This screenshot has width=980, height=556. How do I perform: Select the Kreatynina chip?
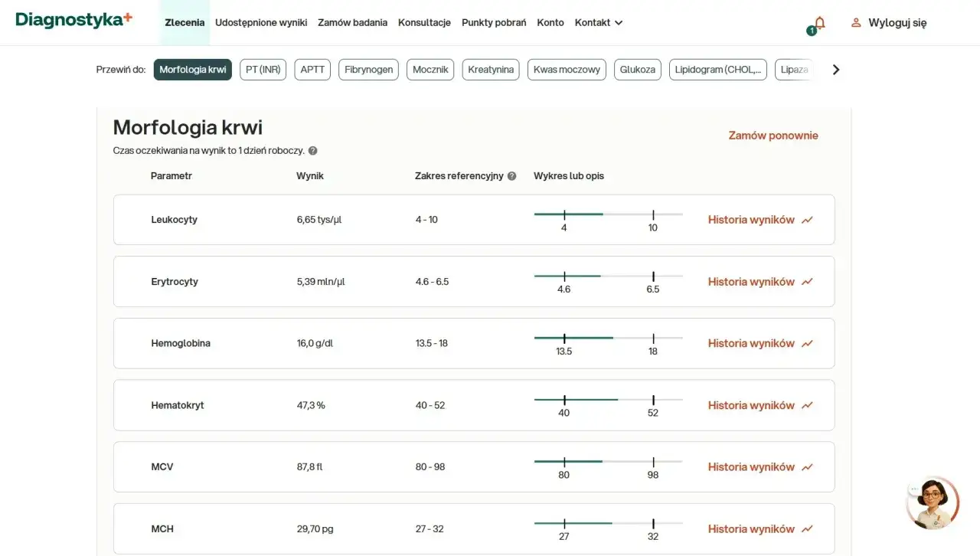491,70
